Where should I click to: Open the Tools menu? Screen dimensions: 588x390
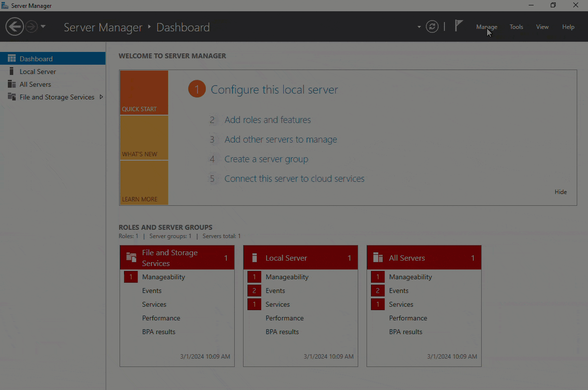(516, 27)
